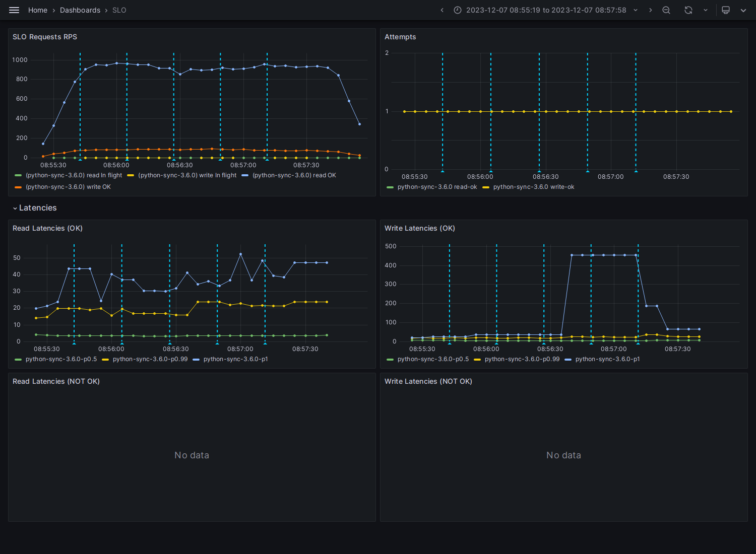Click orange color swatch for write OK
The width and height of the screenshot is (756, 554).
pos(18,187)
